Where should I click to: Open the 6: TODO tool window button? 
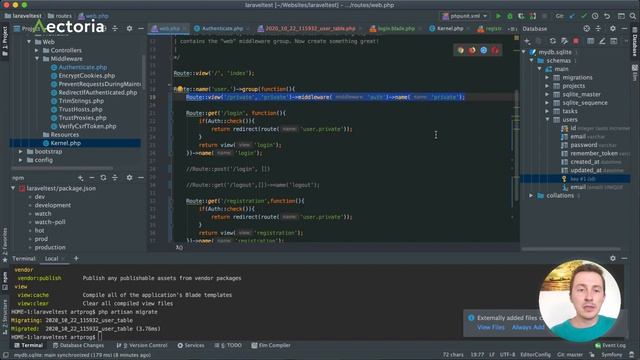(x=228, y=345)
